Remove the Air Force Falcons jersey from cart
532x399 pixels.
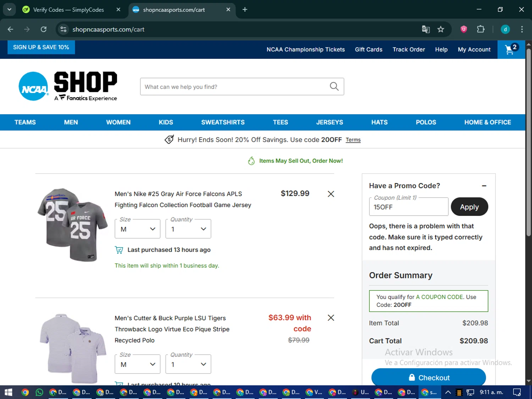coord(331,194)
